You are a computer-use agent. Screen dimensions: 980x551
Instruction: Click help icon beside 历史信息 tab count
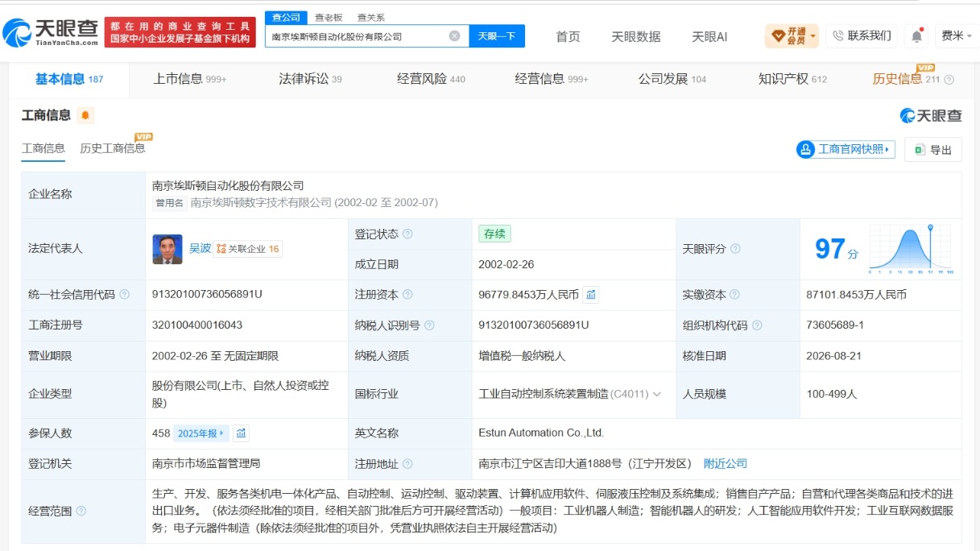coord(949,80)
